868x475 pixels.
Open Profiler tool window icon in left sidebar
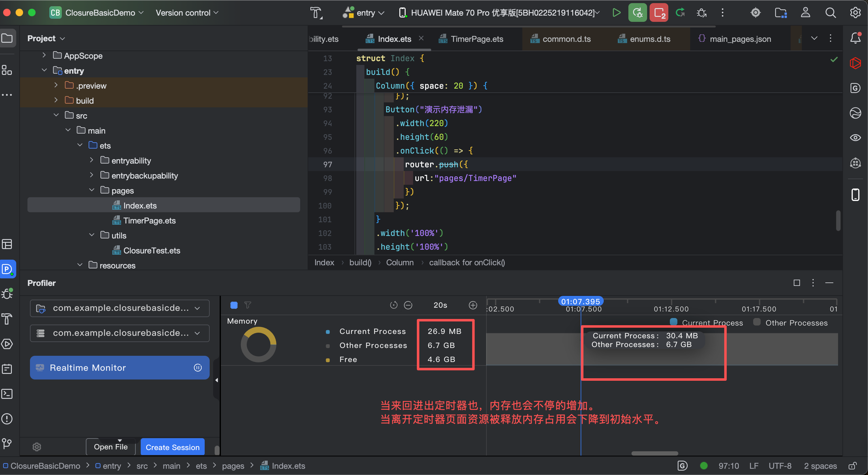tap(7, 269)
